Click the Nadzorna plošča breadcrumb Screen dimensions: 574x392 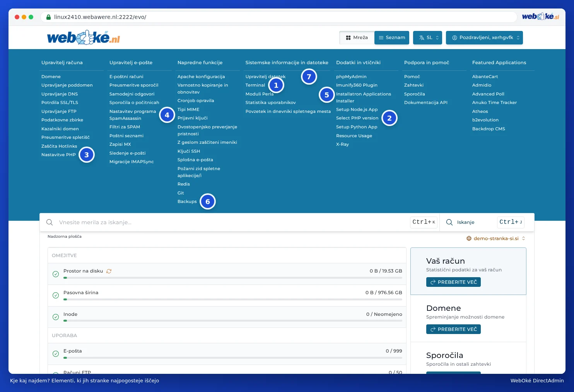[x=65, y=236]
